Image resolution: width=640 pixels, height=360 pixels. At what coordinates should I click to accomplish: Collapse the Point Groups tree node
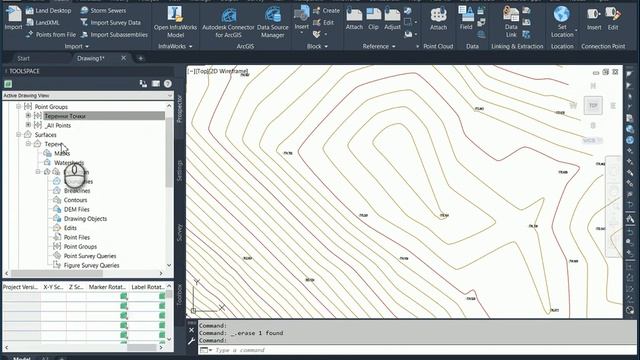pyautogui.click(x=18, y=107)
